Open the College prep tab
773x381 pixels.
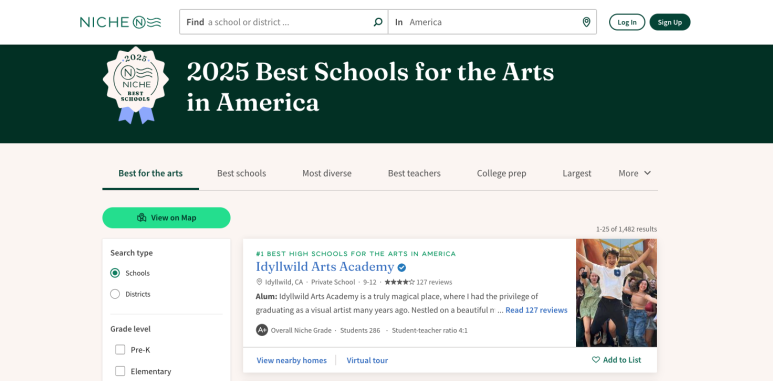[501, 173]
